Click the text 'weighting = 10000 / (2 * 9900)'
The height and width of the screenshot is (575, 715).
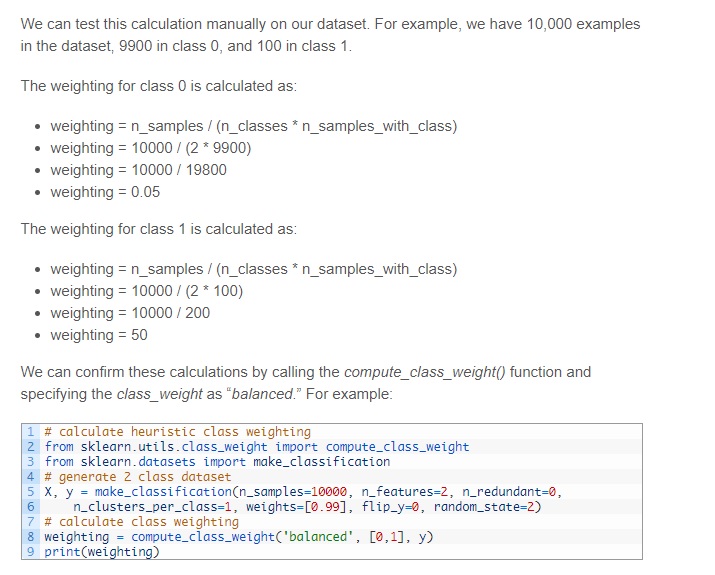150,148
